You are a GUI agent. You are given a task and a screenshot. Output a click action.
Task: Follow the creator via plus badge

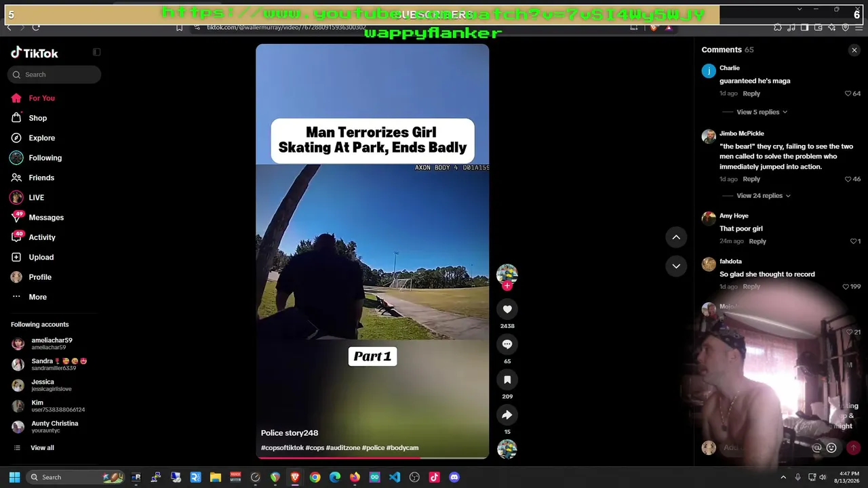click(x=507, y=286)
